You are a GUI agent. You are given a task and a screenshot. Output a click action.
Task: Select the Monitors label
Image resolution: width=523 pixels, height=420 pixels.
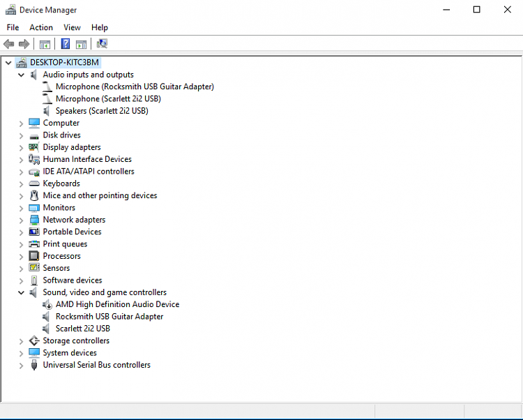pyautogui.click(x=59, y=207)
